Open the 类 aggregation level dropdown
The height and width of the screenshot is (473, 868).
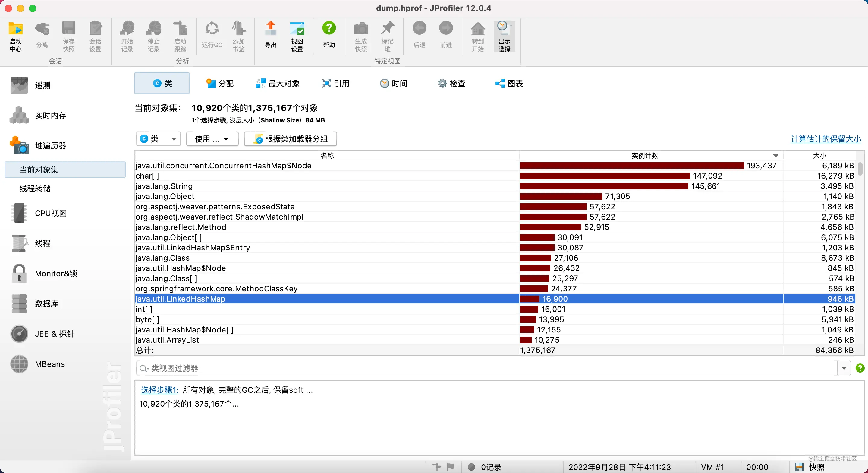click(x=158, y=139)
